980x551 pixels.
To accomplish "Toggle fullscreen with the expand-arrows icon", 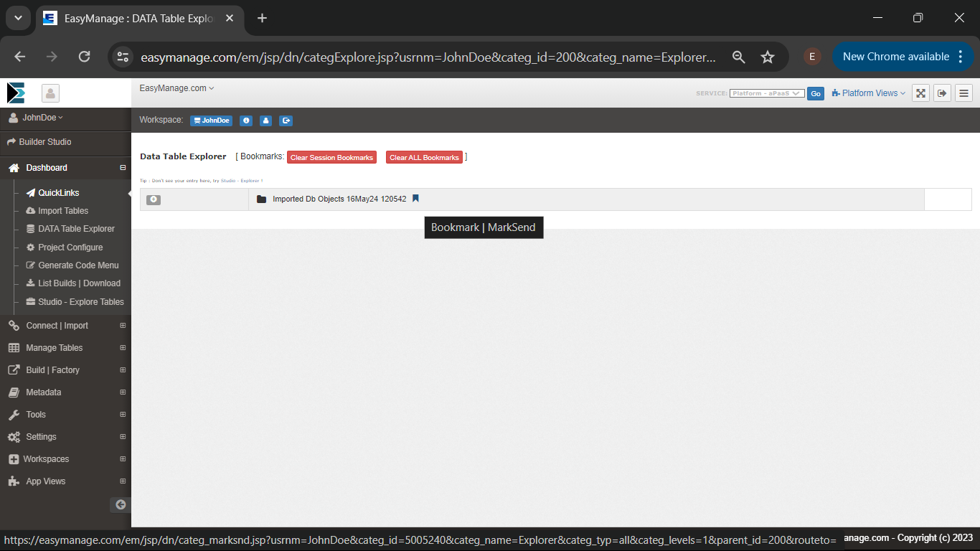I will click(921, 93).
